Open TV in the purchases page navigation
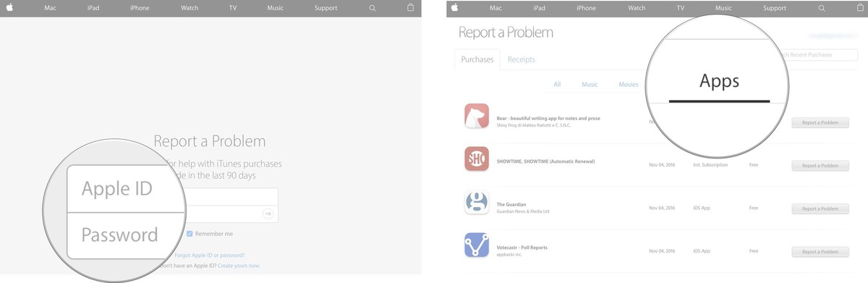 [x=681, y=8]
